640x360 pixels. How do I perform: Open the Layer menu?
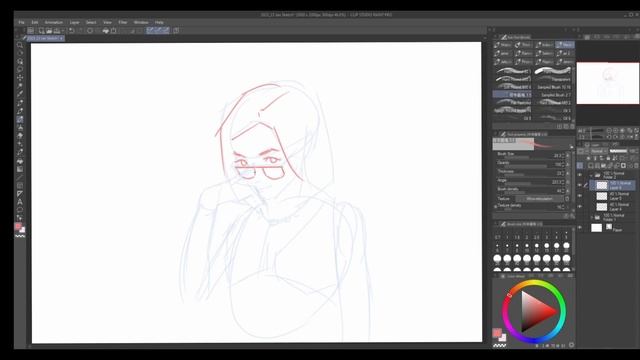coord(74,22)
